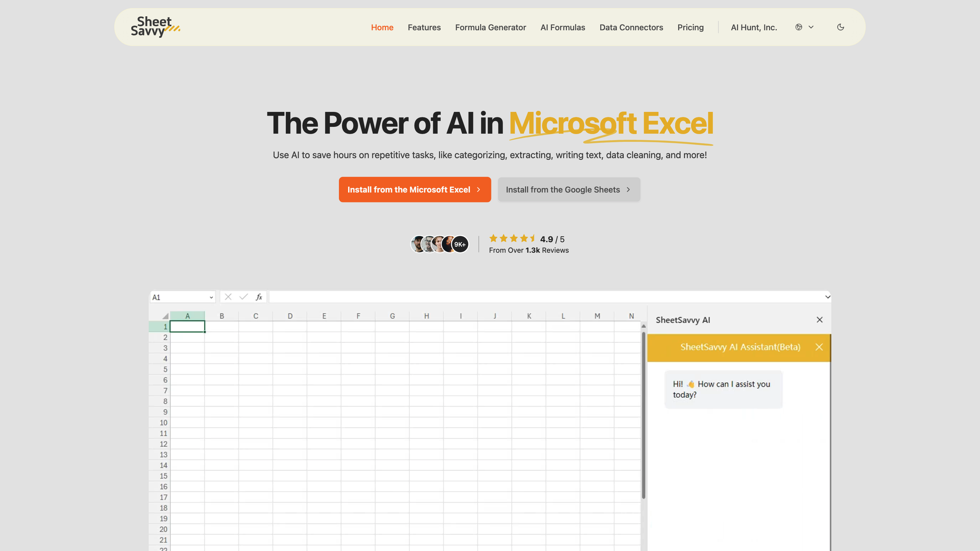The image size is (980, 551).
Task: Expand the formula bar chevron
Action: point(827,297)
